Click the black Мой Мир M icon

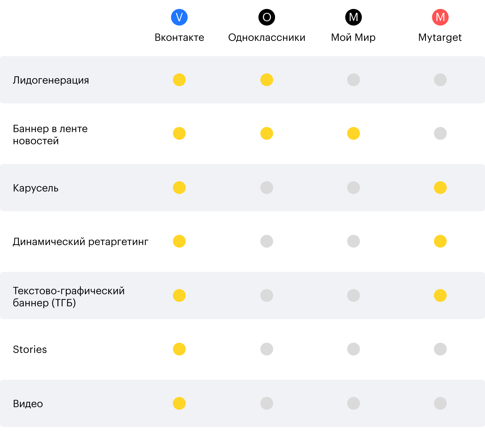(354, 17)
